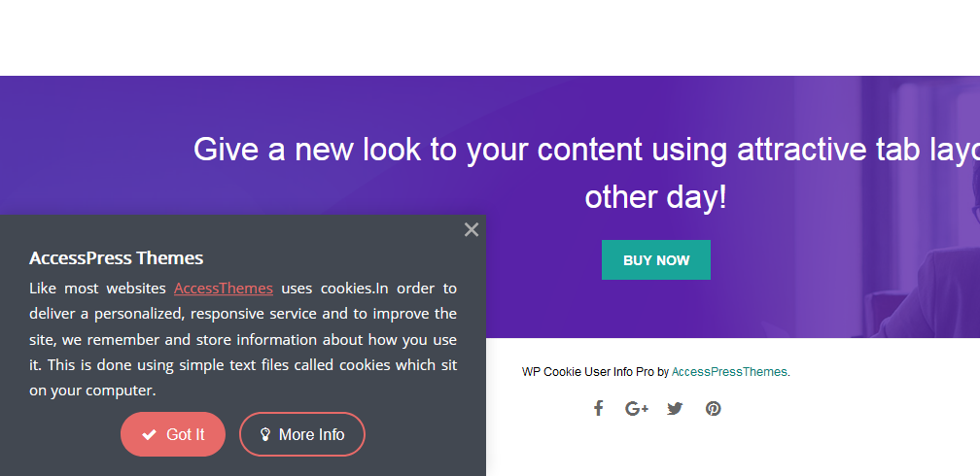Open the More Info button label
980x476 pixels.
tap(311, 435)
